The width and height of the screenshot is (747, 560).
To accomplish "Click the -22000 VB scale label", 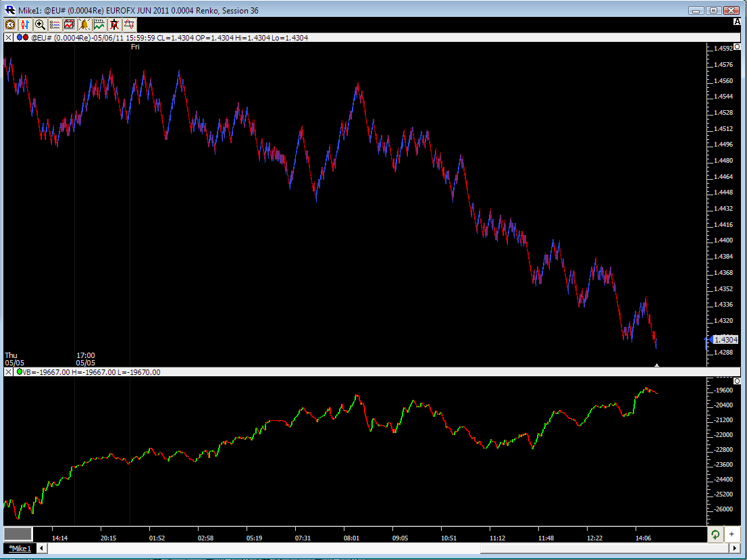I will pyautogui.click(x=723, y=434).
